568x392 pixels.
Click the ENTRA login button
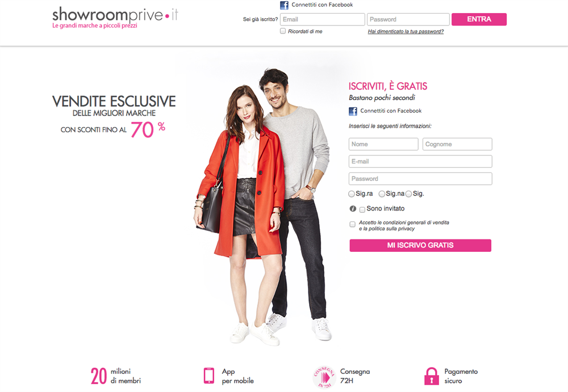479,19
